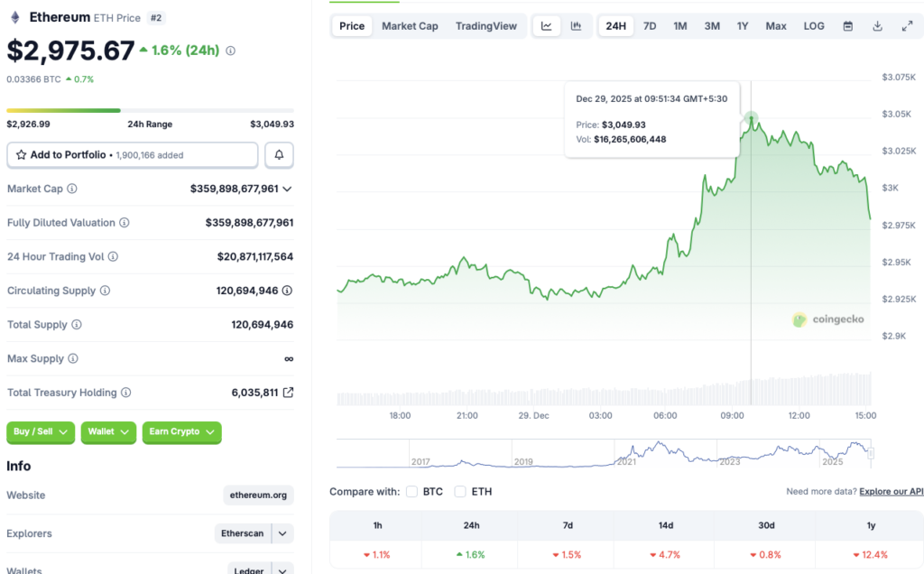This screenshot has width=924, height=574.
Task: Open the Buy / Sell menu
Action: 40,432
